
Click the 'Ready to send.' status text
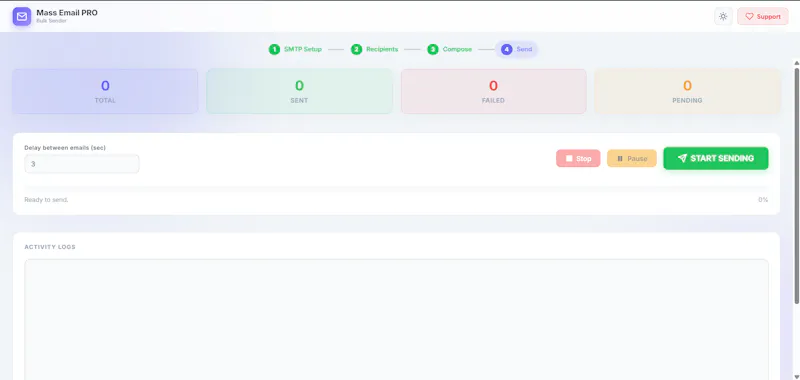[46, 200]
